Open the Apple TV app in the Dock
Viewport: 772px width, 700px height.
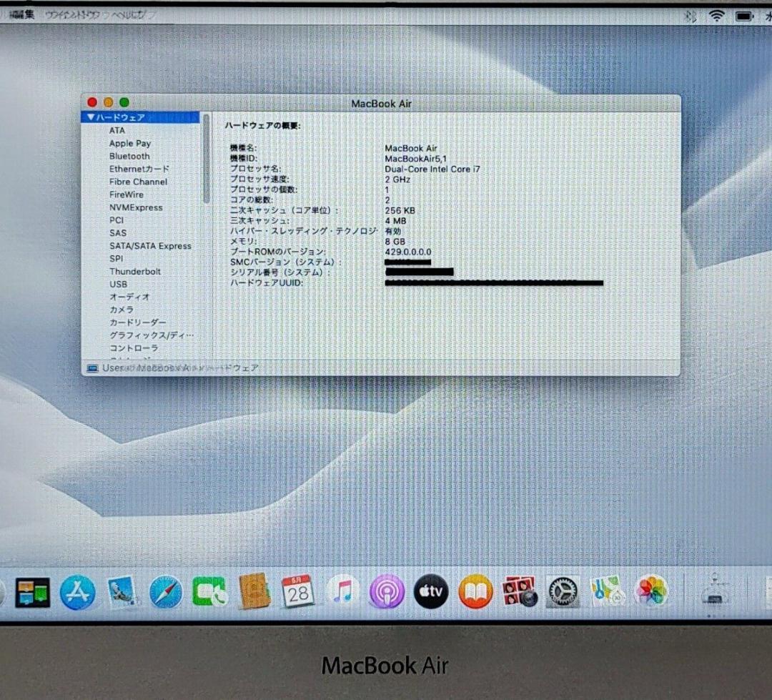pyautogui.click(x=430, y=591)
